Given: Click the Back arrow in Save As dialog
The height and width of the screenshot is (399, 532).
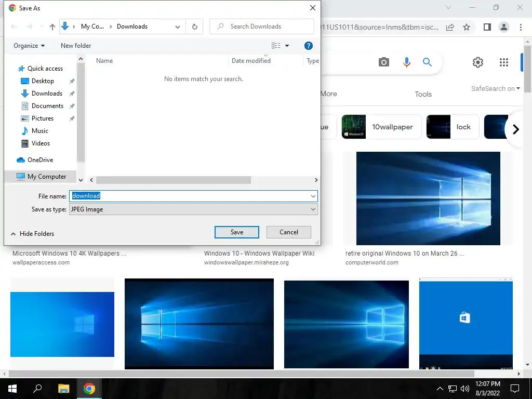Looking at the screenshot, I should tap(14, 26).
